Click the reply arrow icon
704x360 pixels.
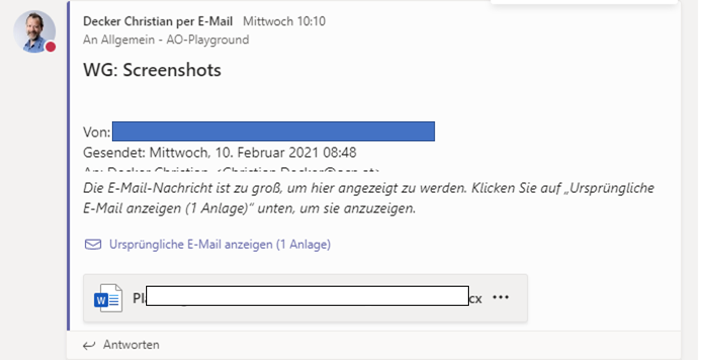click(x=89, y=345)
